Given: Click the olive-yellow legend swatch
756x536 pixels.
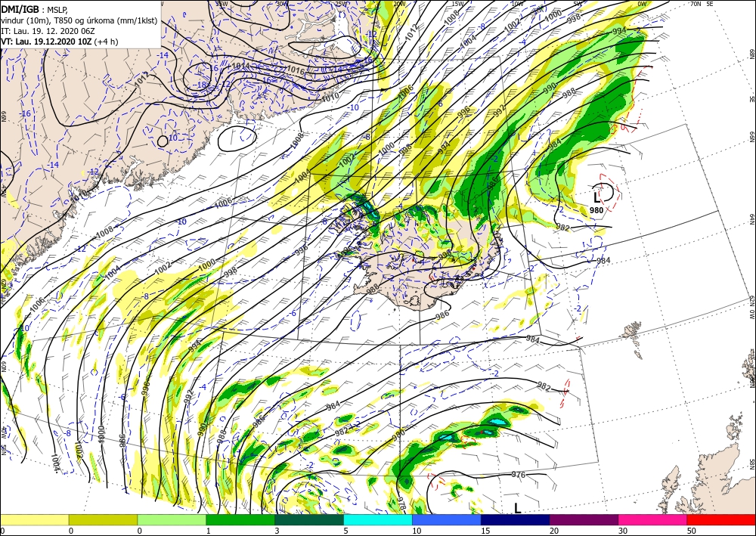Looking at the screenshot, I should (x=103, y=519).
